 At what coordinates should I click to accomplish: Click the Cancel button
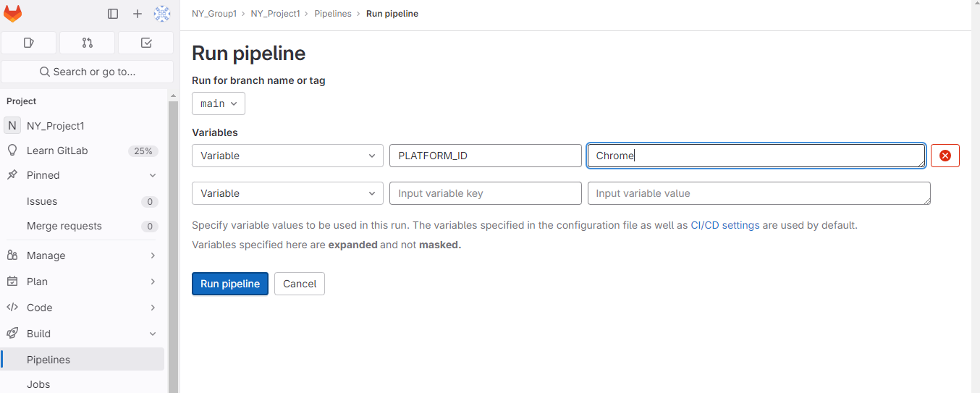pyautogui.click(x=300, y=284)
